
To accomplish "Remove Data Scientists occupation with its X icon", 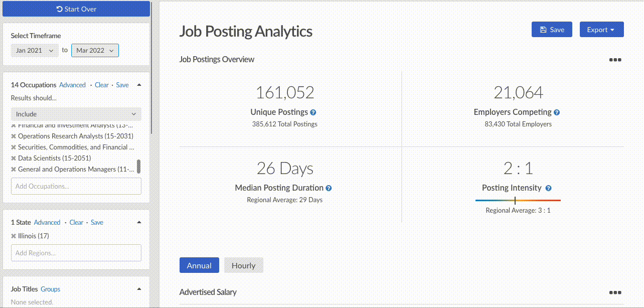I will pyautogui.click(x=14, y=159).
